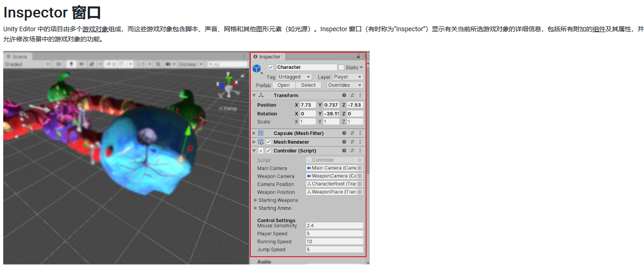Select the Inspector tab
Image resolution: width=644 pixels, height=270 pixels.
click(x=267, y=57)
